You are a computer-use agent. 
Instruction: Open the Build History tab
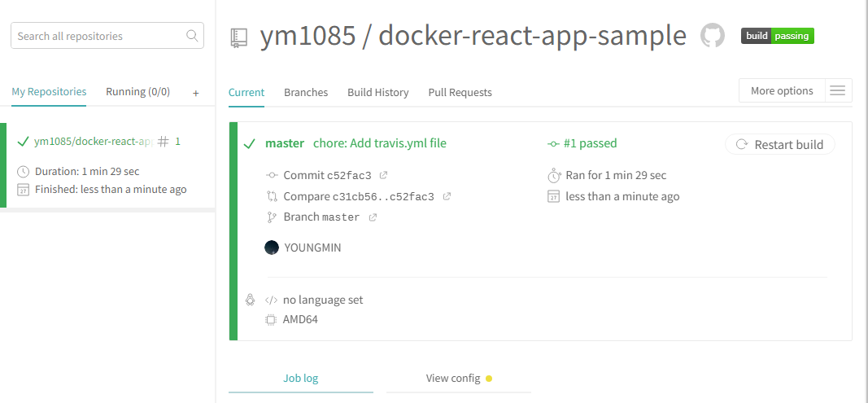378,93
